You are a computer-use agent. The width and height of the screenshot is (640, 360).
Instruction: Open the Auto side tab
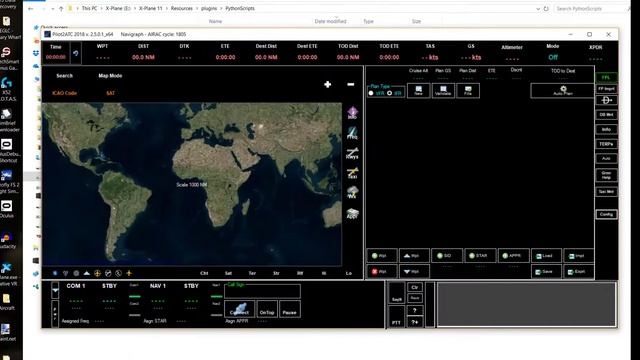(x=606, y=158)
